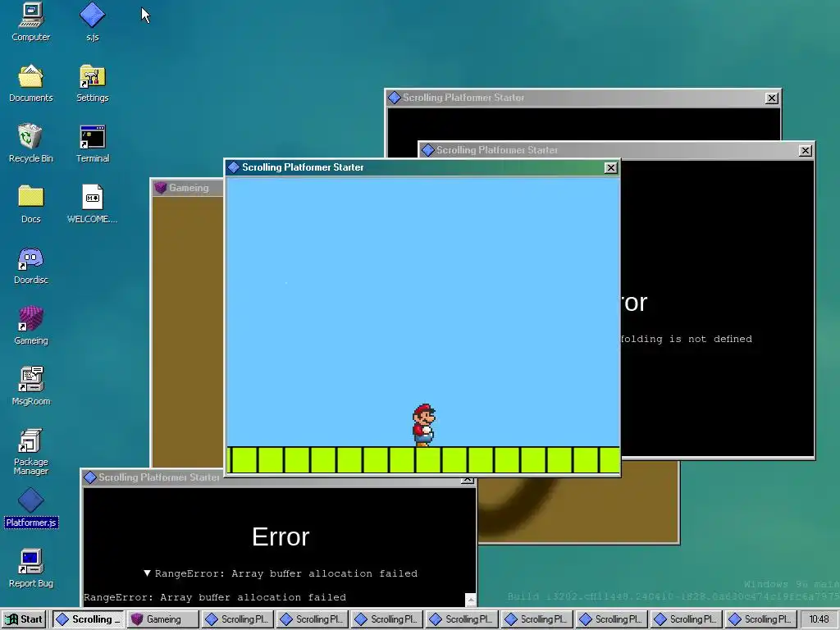This screenshot has width=840, height=630.
Task: Open the Computer desktop icon
Action: (x=30, y=21)
